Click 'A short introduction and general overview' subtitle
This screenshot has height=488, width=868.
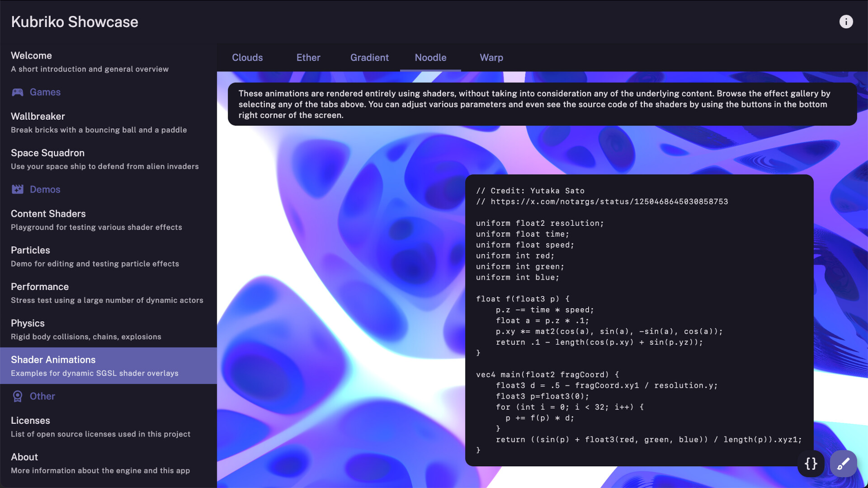[x=90, y=69]
